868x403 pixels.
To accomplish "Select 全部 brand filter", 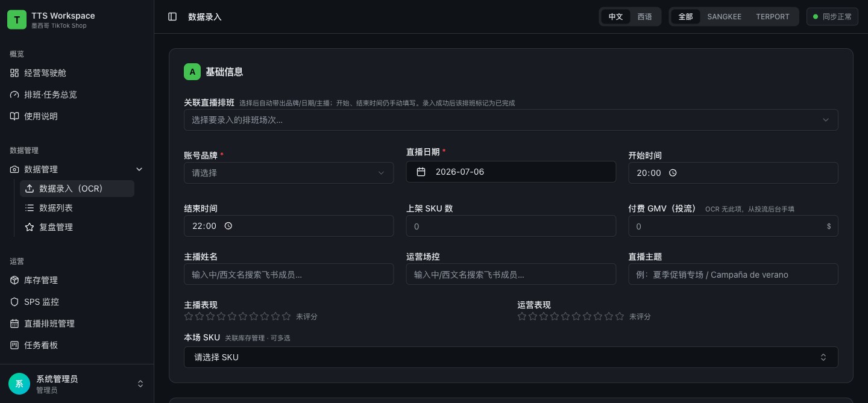I will [685, 17].
